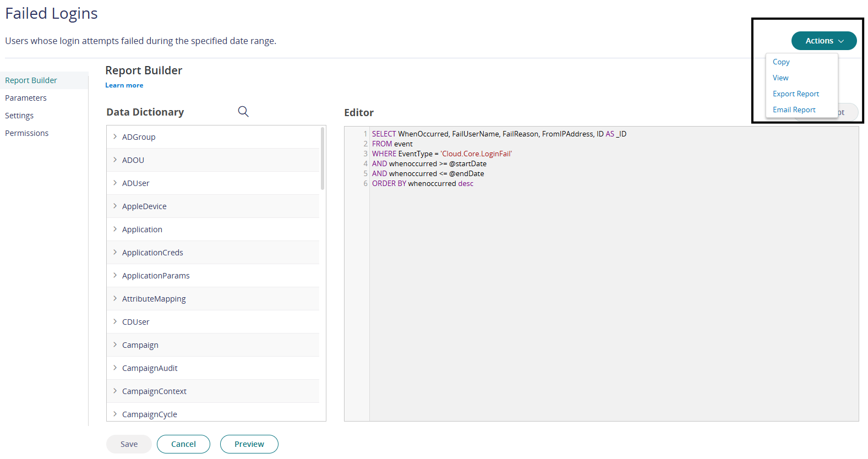Click the Cancel button
Screen dimensions: 868x459
pyautogui.click(x=183, y=444)
